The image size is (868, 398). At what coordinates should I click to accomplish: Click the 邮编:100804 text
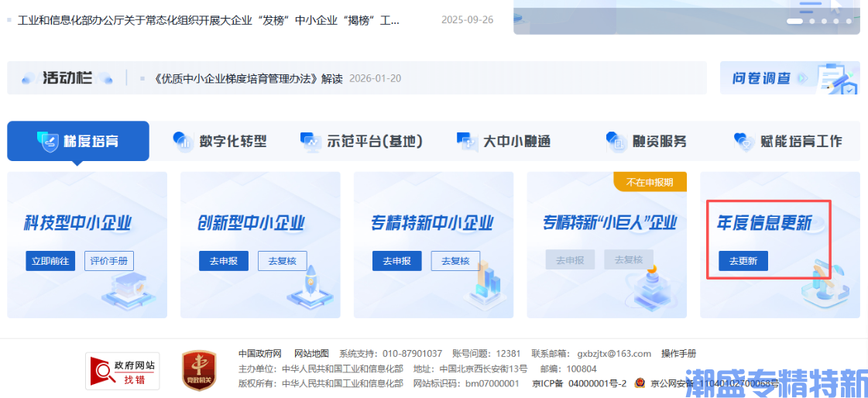pyautogui.click(x=568, y=369)
